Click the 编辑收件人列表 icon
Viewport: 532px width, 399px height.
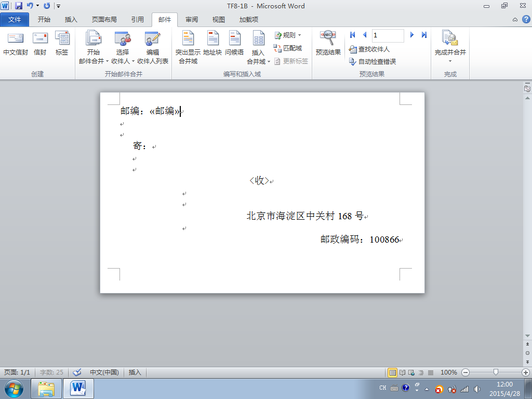pos(153,47)
